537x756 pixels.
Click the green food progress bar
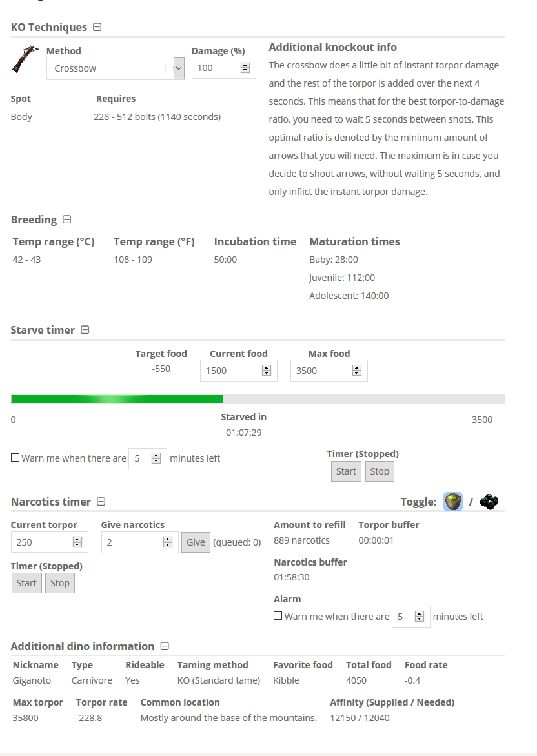pos(117,399)
